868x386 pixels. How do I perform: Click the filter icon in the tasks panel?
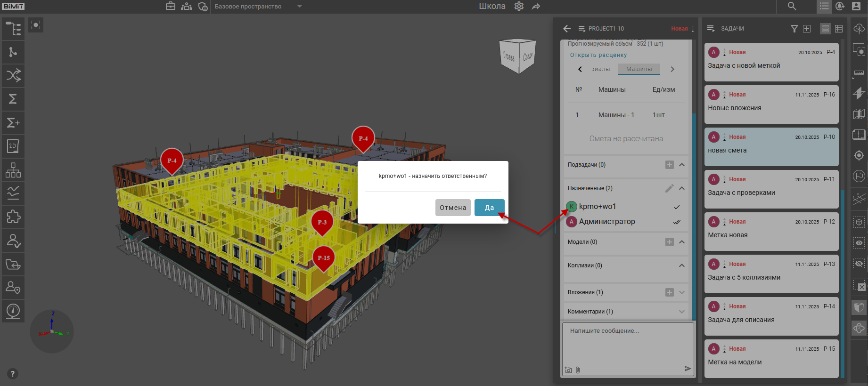point(794,29)
